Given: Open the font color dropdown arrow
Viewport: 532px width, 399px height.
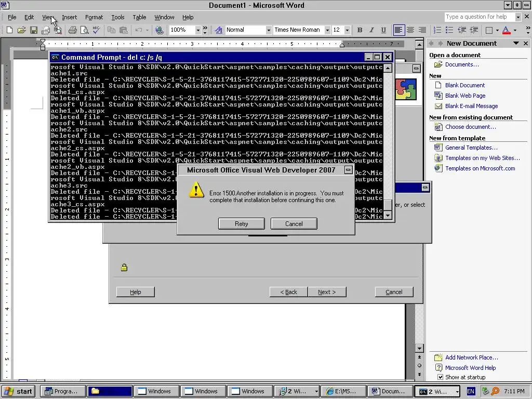Looking at the screenshot, I should coord(515,30).
